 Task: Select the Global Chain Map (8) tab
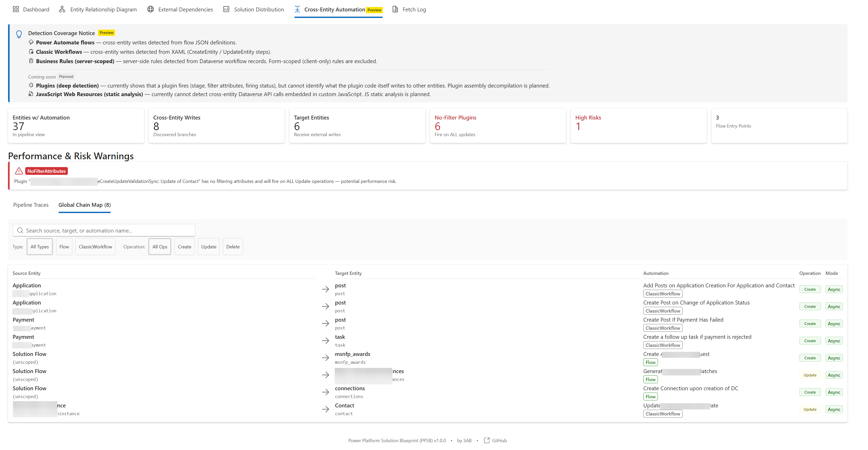click(85, 205)
